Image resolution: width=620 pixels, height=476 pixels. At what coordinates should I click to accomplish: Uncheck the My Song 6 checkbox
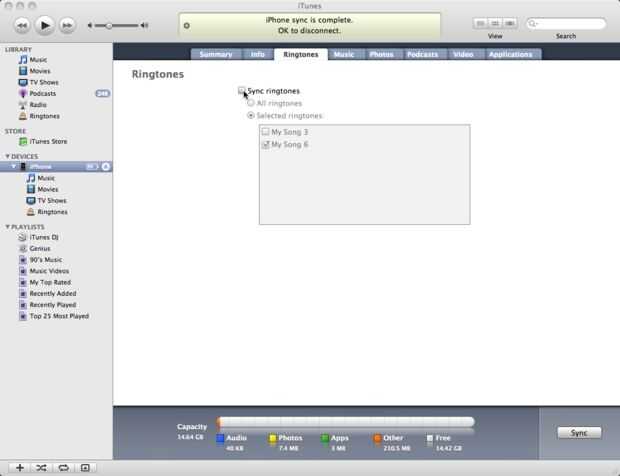pos(266,144)
